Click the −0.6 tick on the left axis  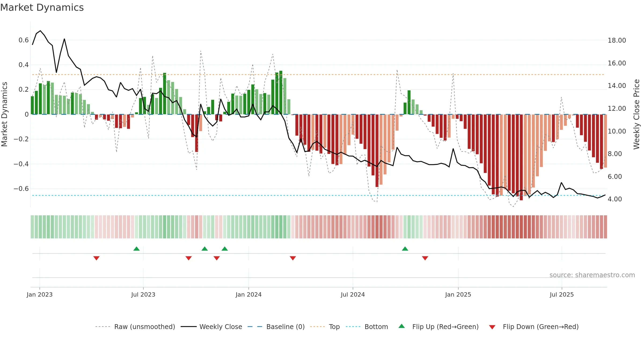coord(21,189)
